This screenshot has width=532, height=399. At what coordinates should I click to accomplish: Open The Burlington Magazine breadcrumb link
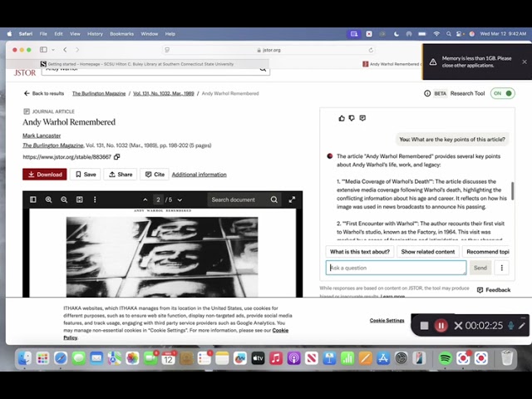99,93
